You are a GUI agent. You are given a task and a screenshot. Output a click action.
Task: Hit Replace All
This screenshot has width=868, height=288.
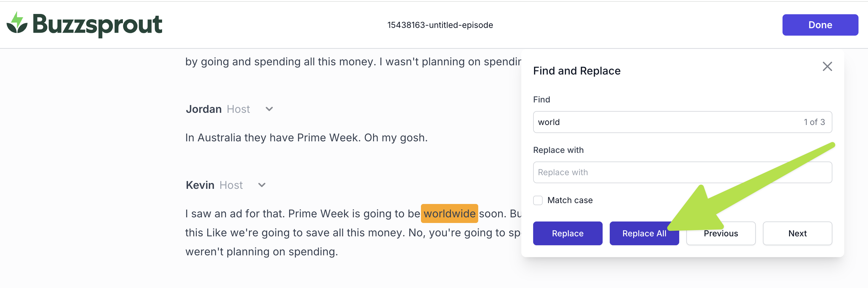tap(644, 233)
